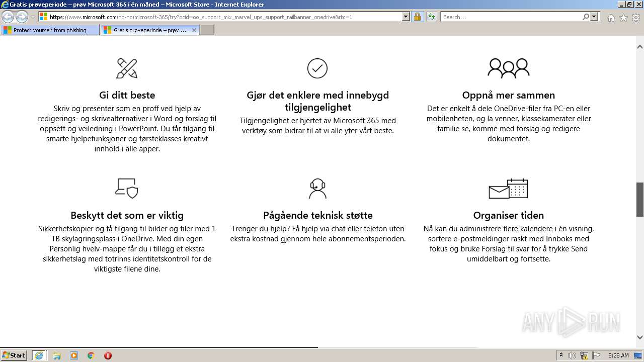
Task: Click the 'Oppnå mer sammen' heading
Action: (x=509, y=95)
